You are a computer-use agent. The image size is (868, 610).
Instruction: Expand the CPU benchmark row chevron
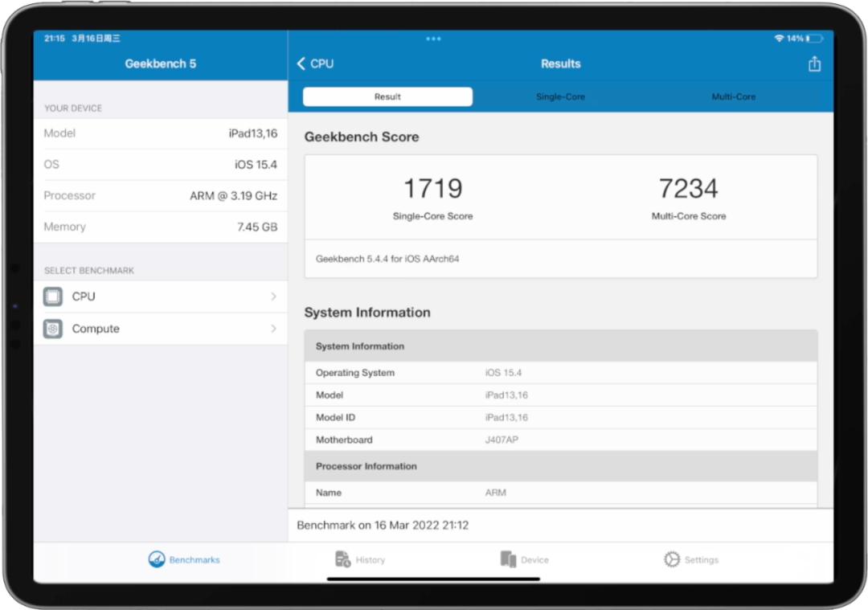[x=273, y=297]
